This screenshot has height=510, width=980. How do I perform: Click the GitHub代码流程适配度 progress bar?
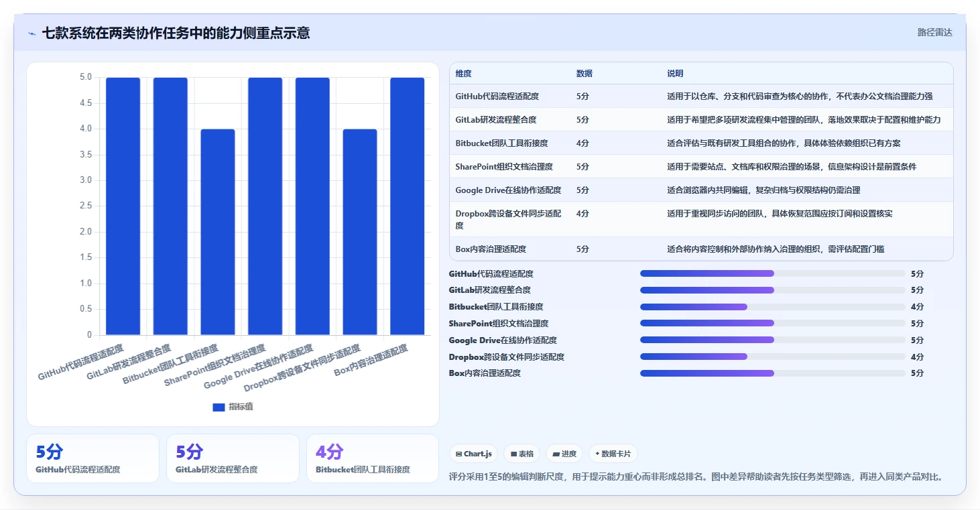[x=772, y=273]
